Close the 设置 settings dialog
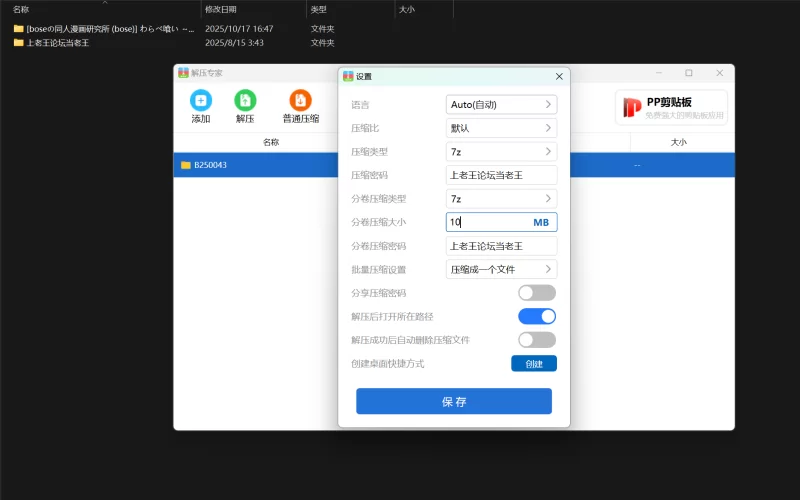The width and height of the screenshot is (800, 500). tap(559, 77)
